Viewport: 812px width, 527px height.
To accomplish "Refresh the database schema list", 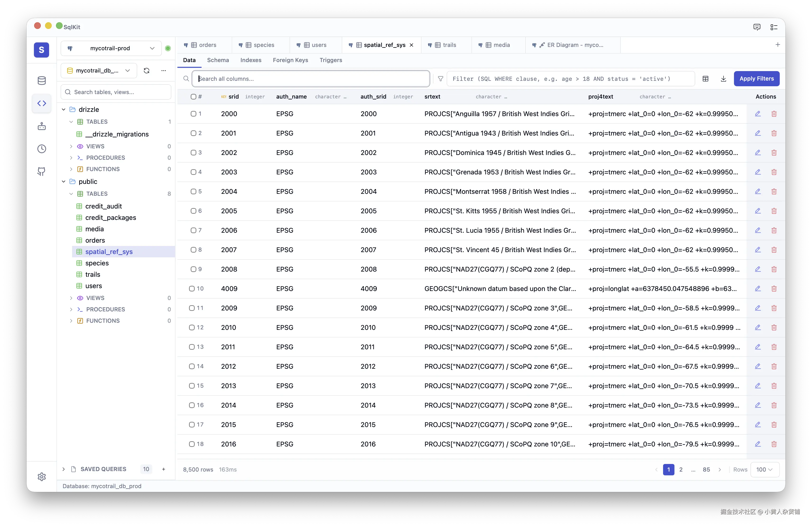I will pyautogui.click(x=147, y=71).
